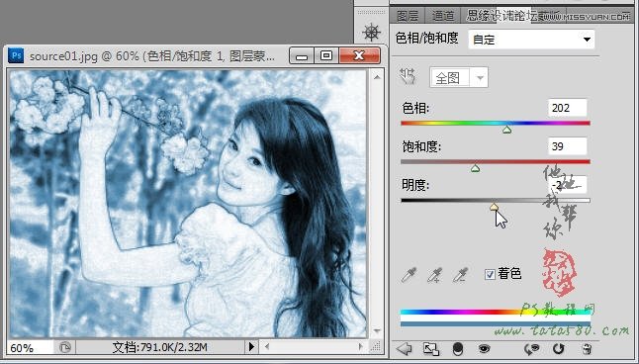The image size is (639, 364).
Task: Click the hue value field showing 202
Action: pyautogui.click(x=567, y=108)
